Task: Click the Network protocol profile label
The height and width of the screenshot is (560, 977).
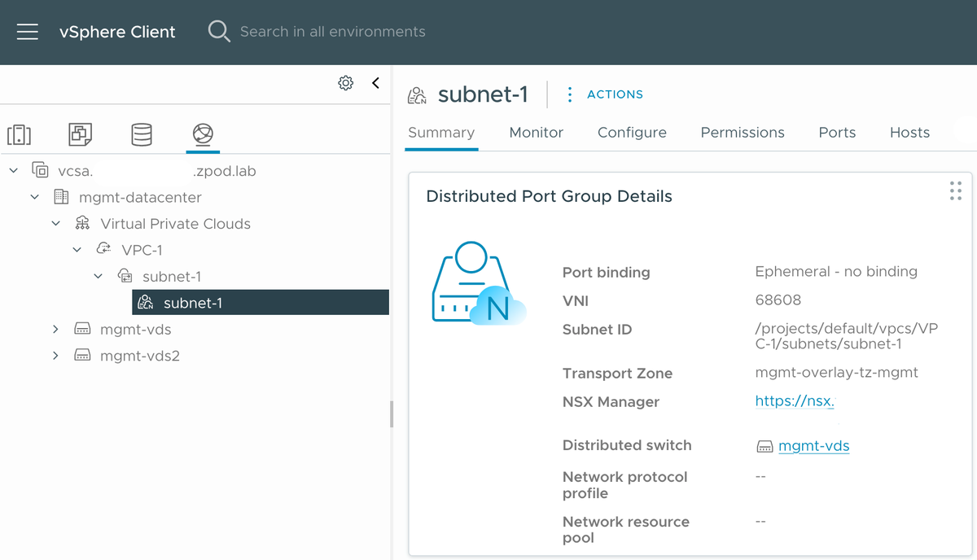Action: point(625,485)
